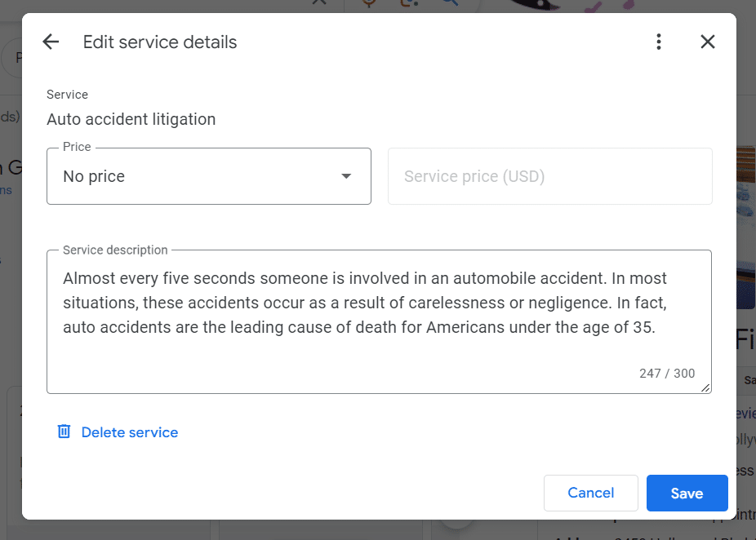Save the service details
Screen dimensions: 756x540
tap(687, 493)
